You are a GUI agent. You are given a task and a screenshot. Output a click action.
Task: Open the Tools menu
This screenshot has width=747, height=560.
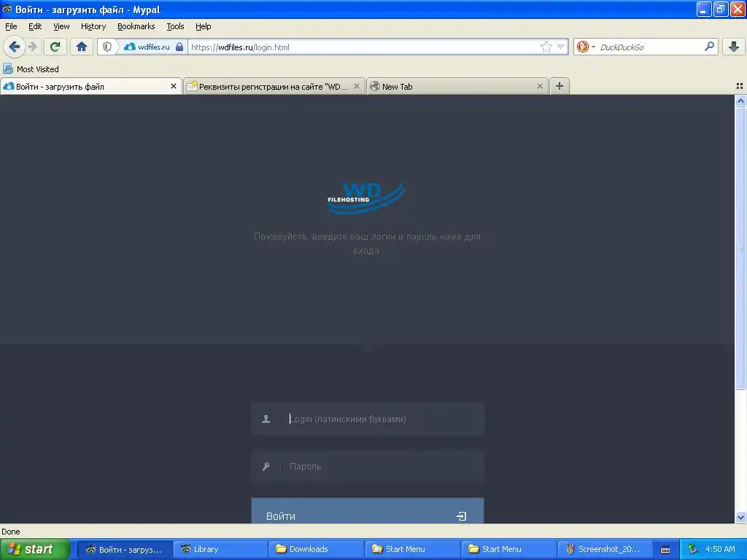175,26
